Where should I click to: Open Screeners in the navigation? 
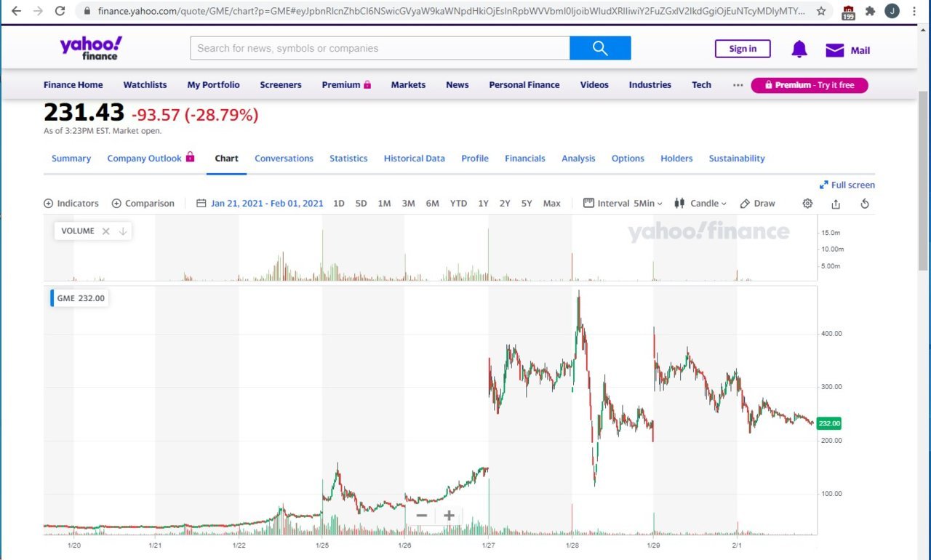pyautogui.click(x=281, y=85)
